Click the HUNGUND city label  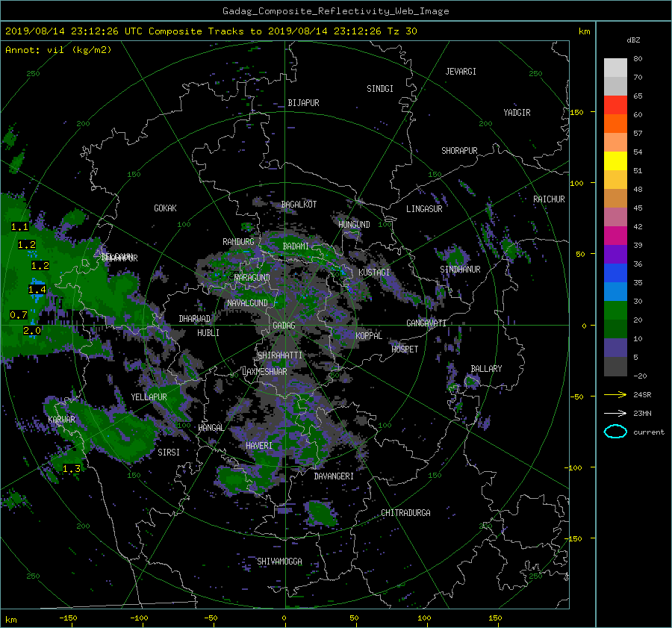click(x=354, y=225)
